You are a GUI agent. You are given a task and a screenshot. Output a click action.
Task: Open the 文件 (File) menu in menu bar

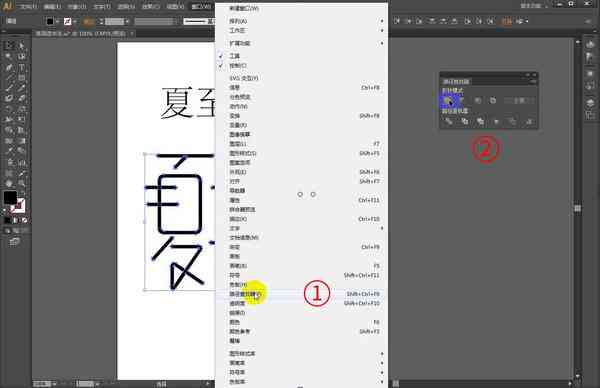tap(28, 7)
